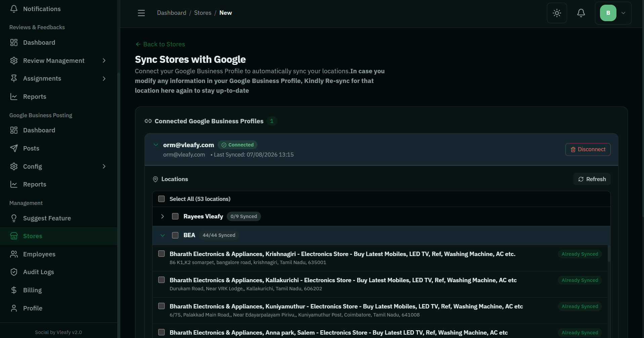Go back via Back to Stores link
This screenshot has height=338, width=644.
(160, 44)
